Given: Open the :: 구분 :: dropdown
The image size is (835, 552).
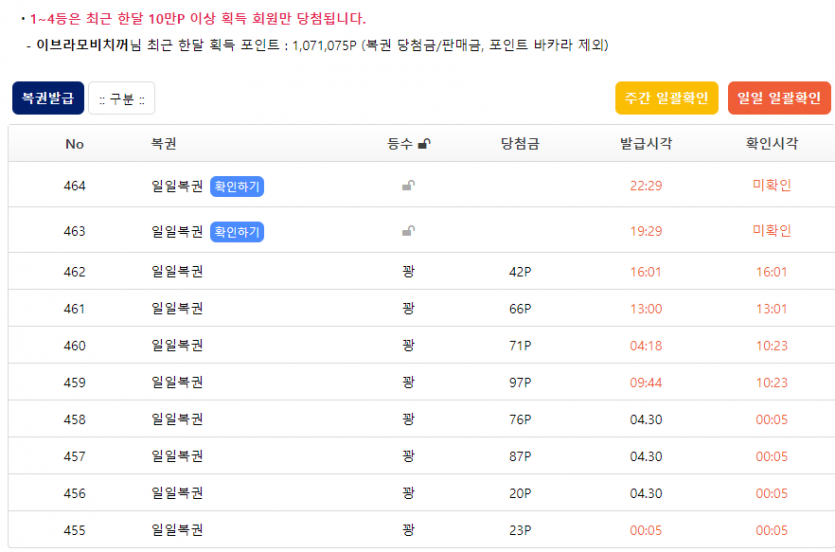Looking at the screenshot, I should click(x=121, y=98).
